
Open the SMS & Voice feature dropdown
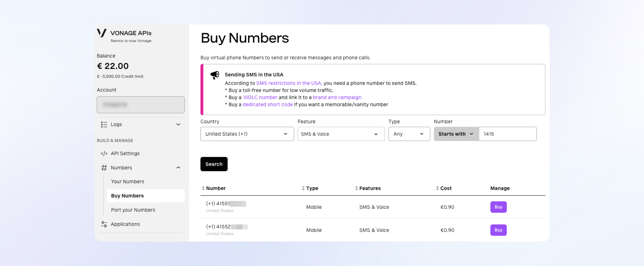tap(341, 134)
